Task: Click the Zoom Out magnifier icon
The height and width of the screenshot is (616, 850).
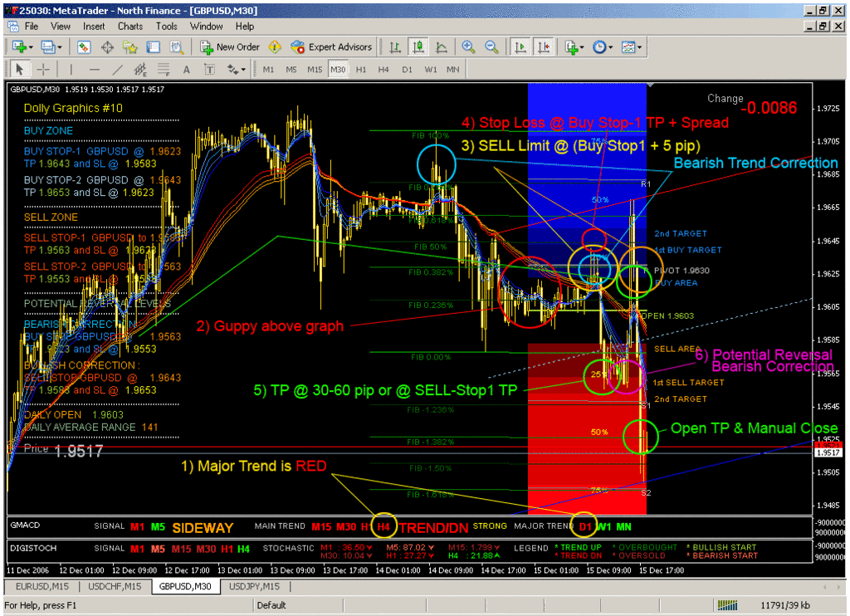Action: (491, 47)
